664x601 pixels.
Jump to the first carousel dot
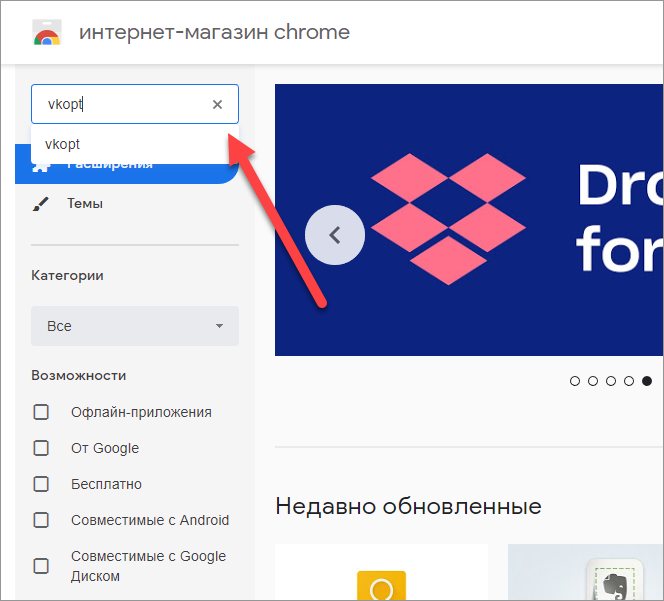click(x=575, y=381)
